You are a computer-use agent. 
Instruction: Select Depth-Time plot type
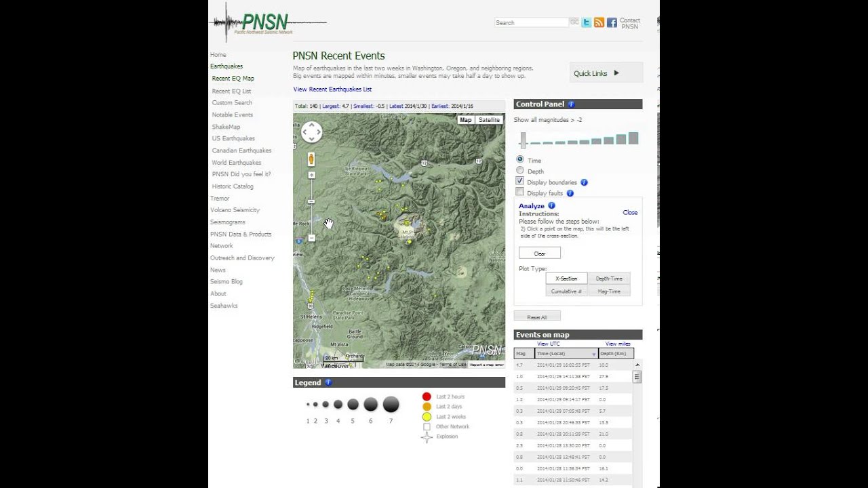pos(609,279)
